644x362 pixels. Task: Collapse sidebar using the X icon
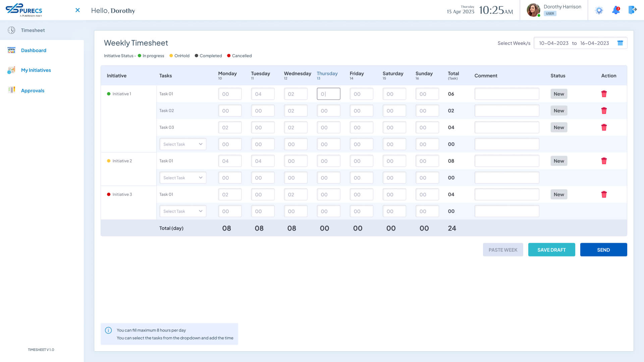pos(77,10)
